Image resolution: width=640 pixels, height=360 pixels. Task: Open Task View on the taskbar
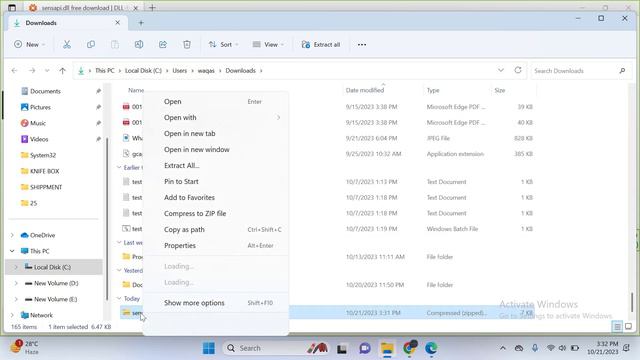pos(342,348)
